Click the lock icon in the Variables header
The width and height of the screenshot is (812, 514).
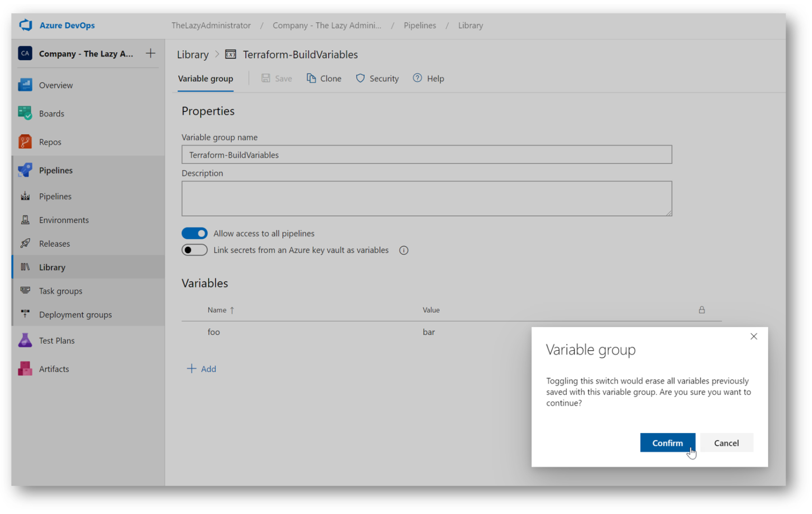click(702, 310)
